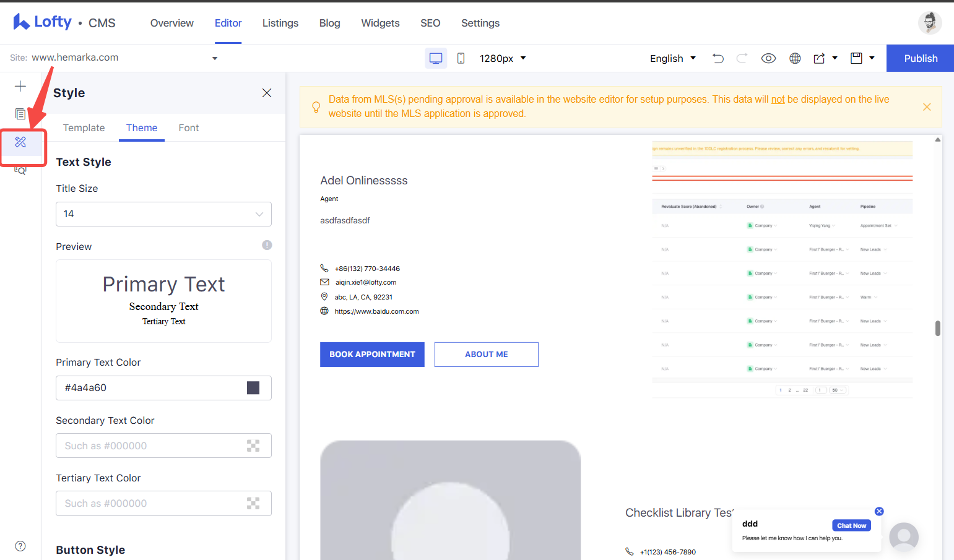Focus the Primary Text Color hex field
Image resolution: width=954 pixels, height=560 pixels.
[x=163, y=388]
